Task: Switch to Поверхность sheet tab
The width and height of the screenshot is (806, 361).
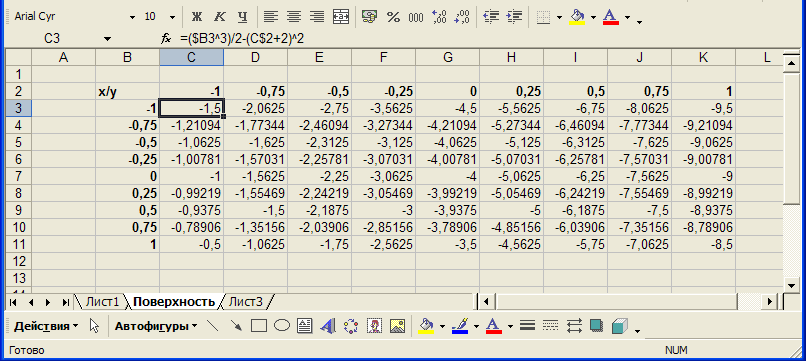Action: pyautogui.click(x=174, y=302)
